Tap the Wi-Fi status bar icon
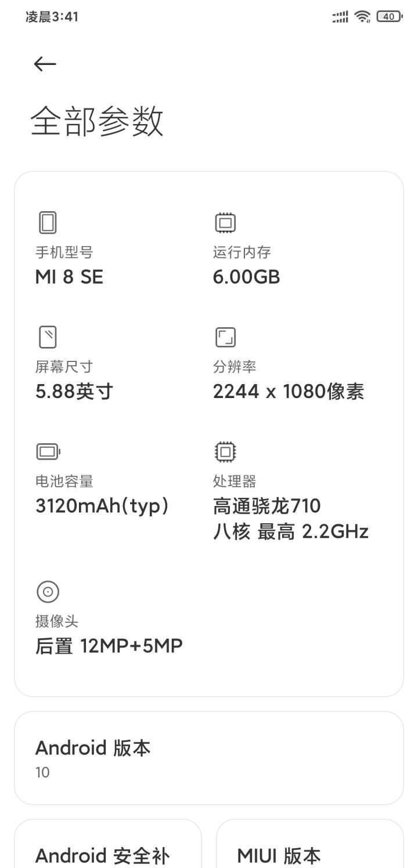 pyautogui.click(x=363, y=17)
